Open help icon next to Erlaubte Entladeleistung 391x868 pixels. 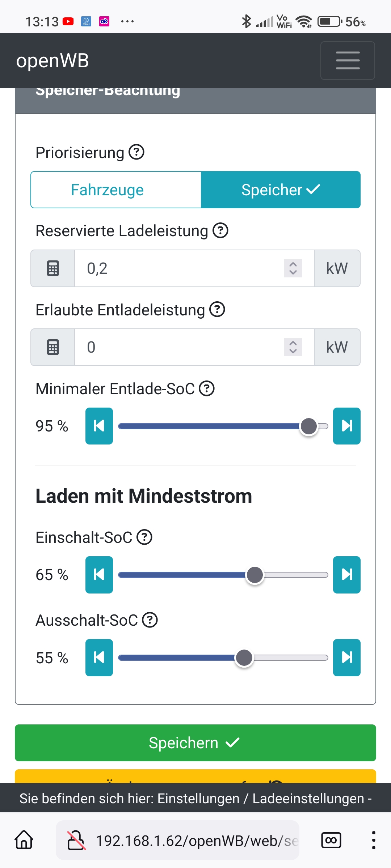217,310
